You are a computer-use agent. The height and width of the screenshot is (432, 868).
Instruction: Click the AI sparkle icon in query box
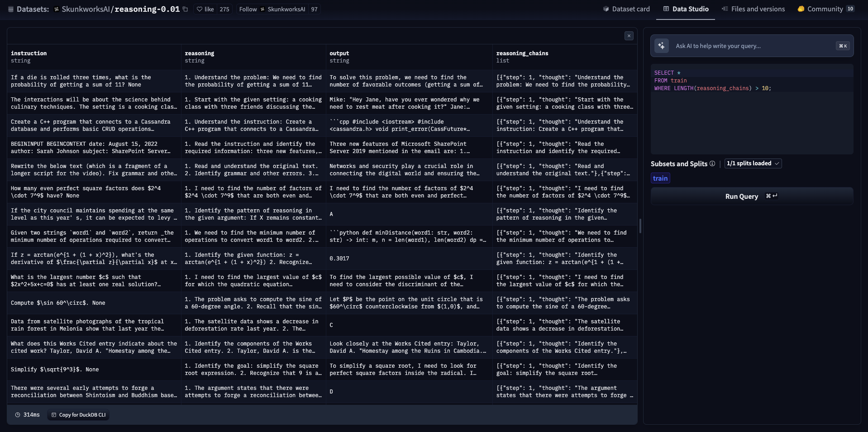coord(661,46)
